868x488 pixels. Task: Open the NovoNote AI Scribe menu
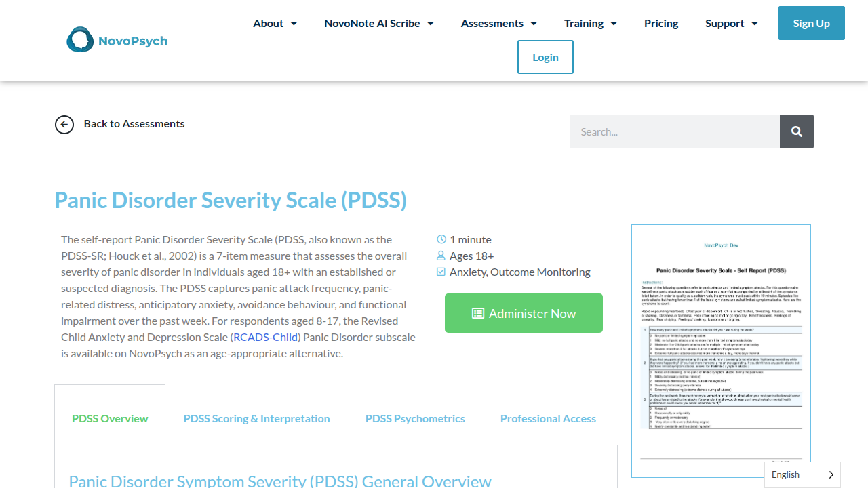click(x=379, y=23)
